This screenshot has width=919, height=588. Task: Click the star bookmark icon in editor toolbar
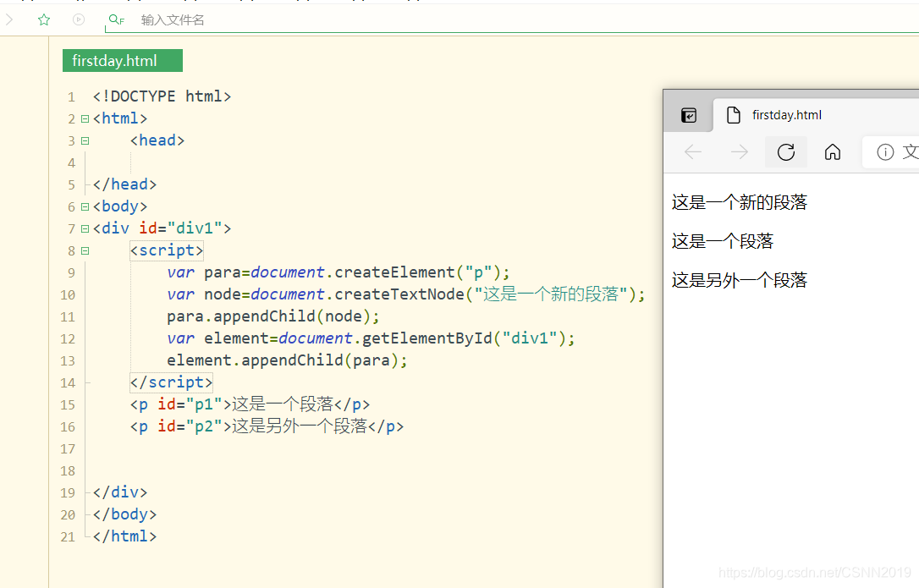tap(44, 20)
